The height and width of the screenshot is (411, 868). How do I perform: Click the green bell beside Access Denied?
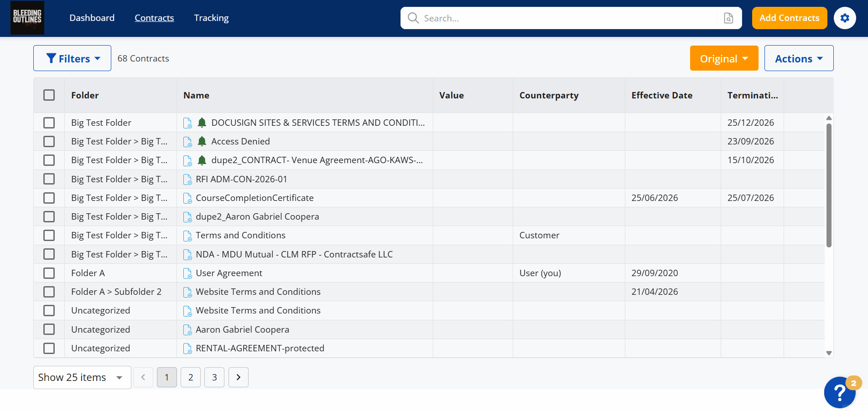pyautogui.click(x=202, y=141)
